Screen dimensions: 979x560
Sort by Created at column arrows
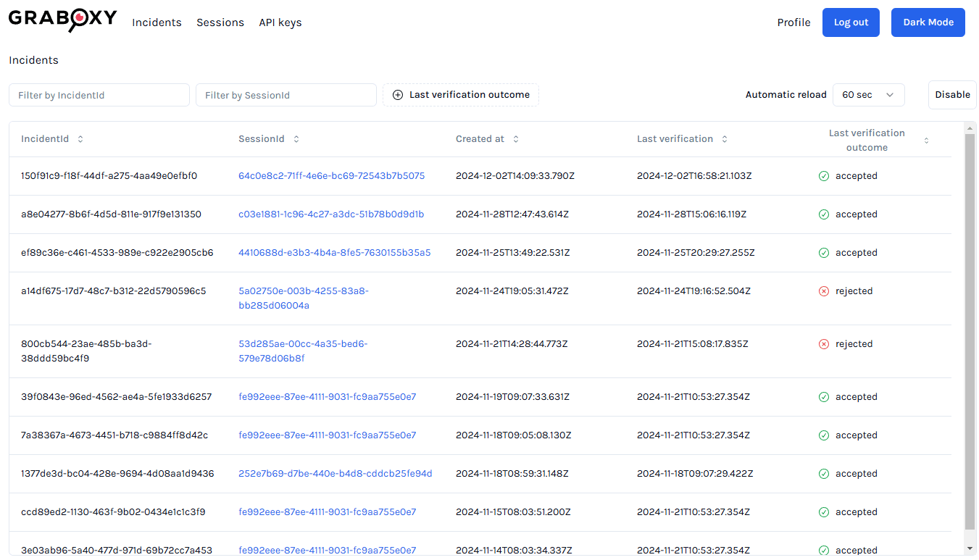[516, 139]
